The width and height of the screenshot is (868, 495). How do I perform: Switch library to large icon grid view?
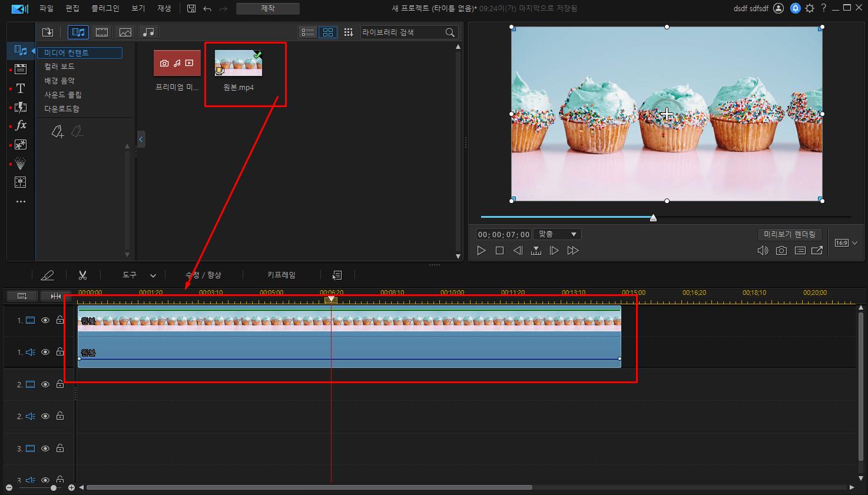click(x=328, y=32)
